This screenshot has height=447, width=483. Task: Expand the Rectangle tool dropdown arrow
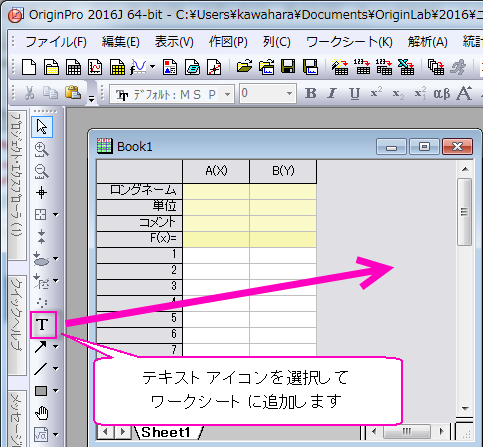tap(55, 391)
